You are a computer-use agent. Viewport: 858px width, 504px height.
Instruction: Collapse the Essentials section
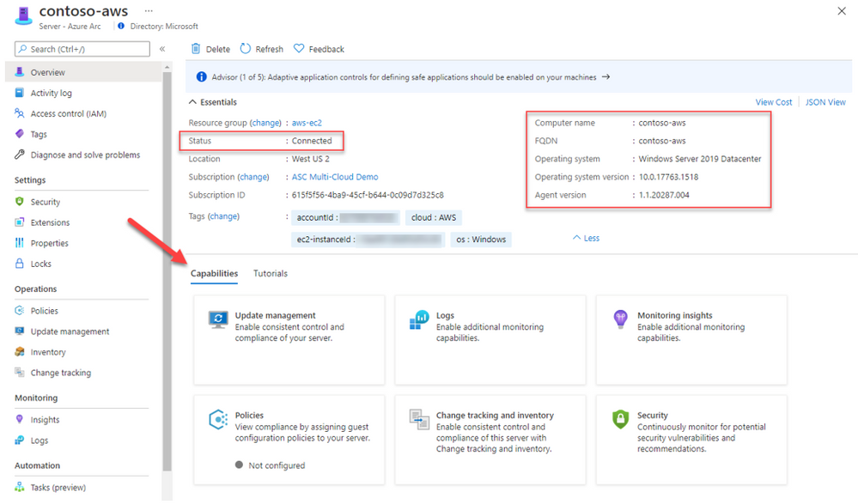click(x=192, y=102)
